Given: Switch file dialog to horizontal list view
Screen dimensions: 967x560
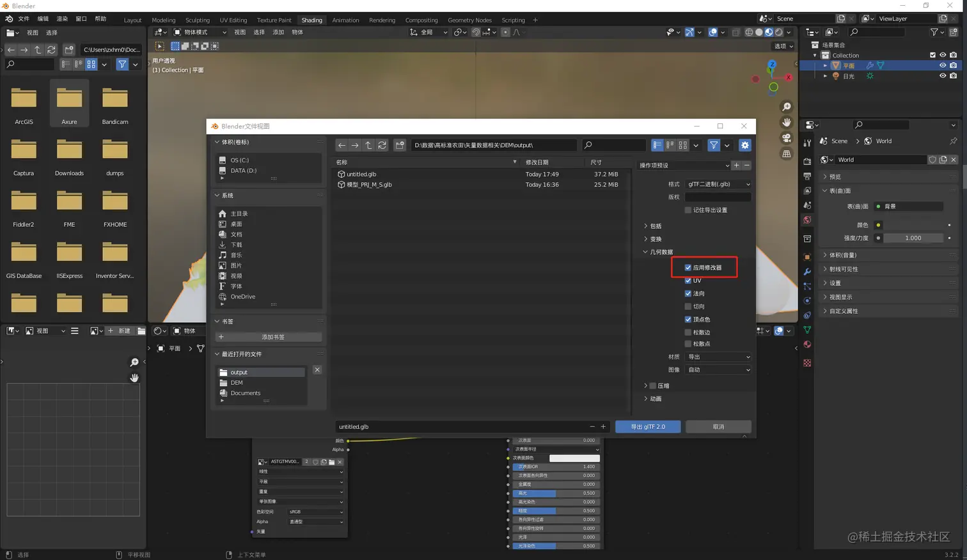Looking at the screenshot, I should coord(670,145).
